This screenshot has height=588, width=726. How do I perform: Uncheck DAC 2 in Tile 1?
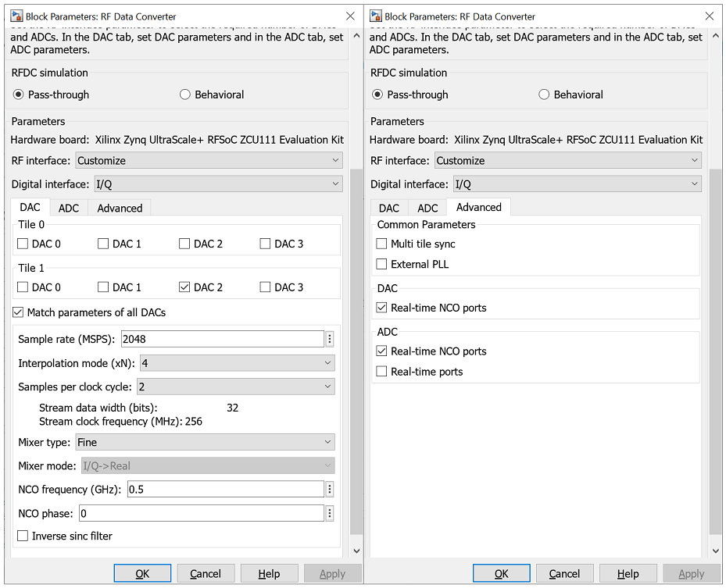pyautogui.click(x=184, y=287)
